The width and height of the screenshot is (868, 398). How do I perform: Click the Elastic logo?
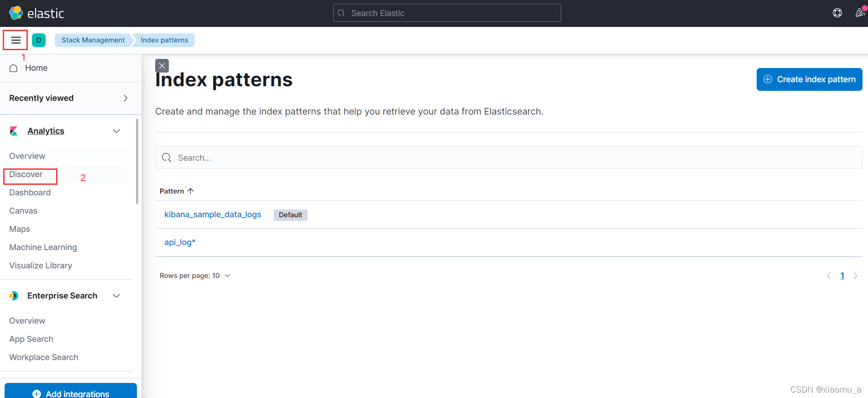point(37,13)
